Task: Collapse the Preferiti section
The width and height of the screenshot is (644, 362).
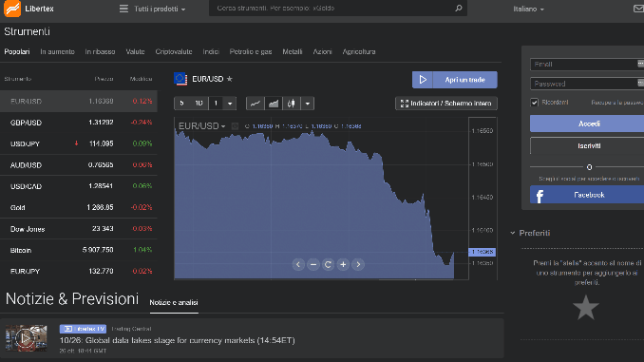Action: point(513,233)
